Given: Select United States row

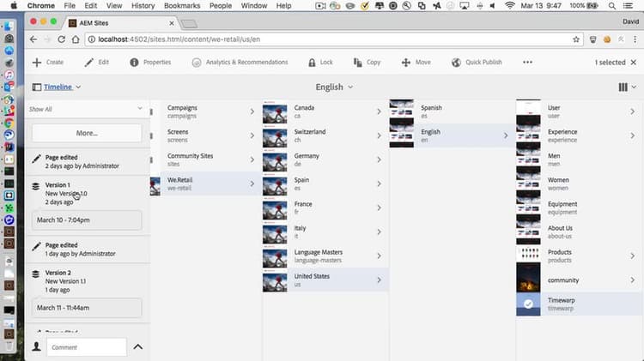Looking at the screenshot, I should click(325, 280).
